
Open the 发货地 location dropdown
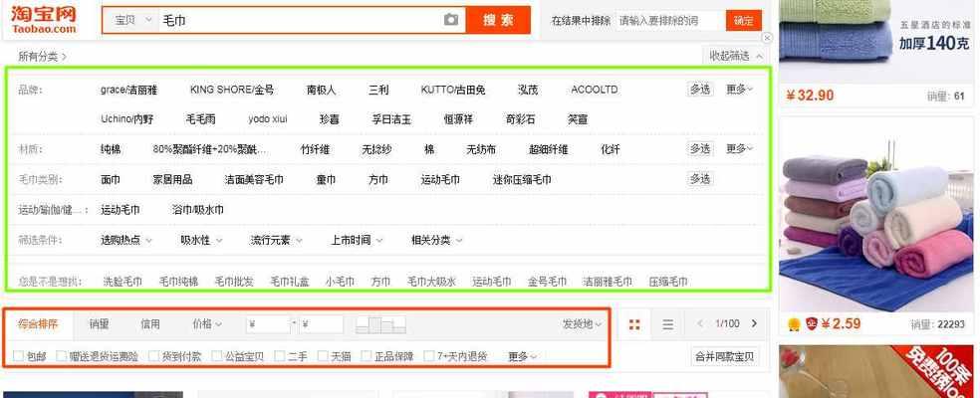point(582,323)
